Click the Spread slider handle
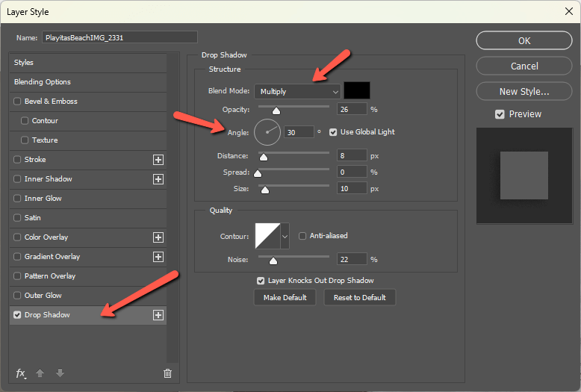 coord(258,174)
